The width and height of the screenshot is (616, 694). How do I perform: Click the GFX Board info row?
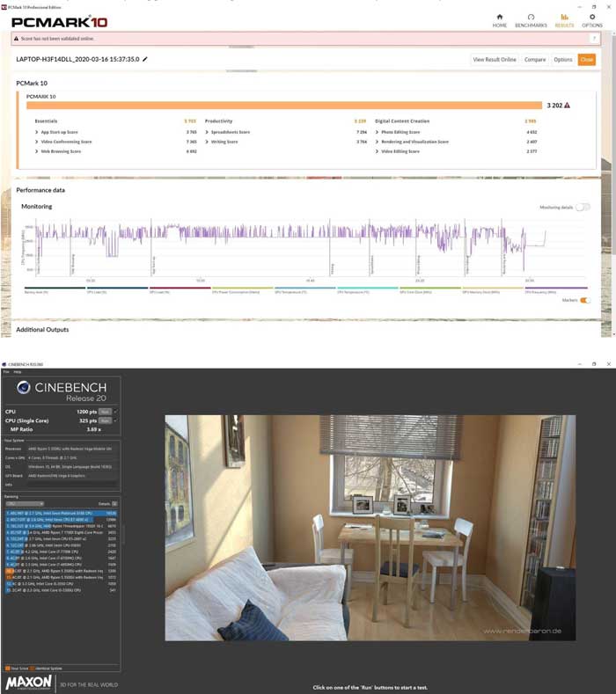pos(61,476)
